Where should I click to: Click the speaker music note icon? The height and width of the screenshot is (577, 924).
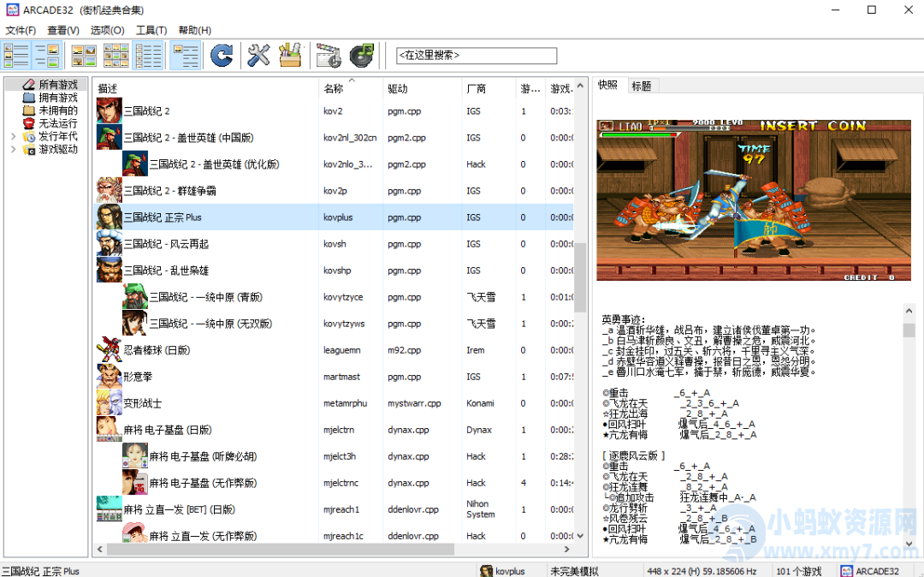(361, 56)
